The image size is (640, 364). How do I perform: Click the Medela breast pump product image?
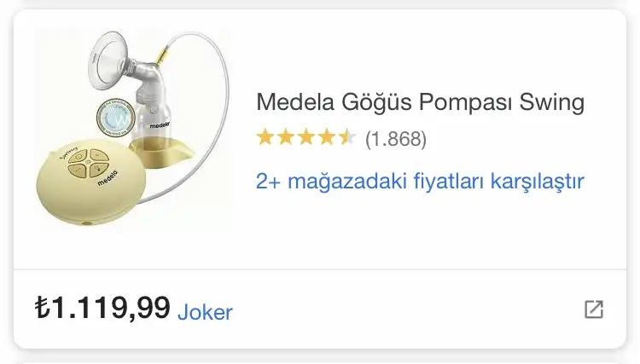(x=132, y=128)
